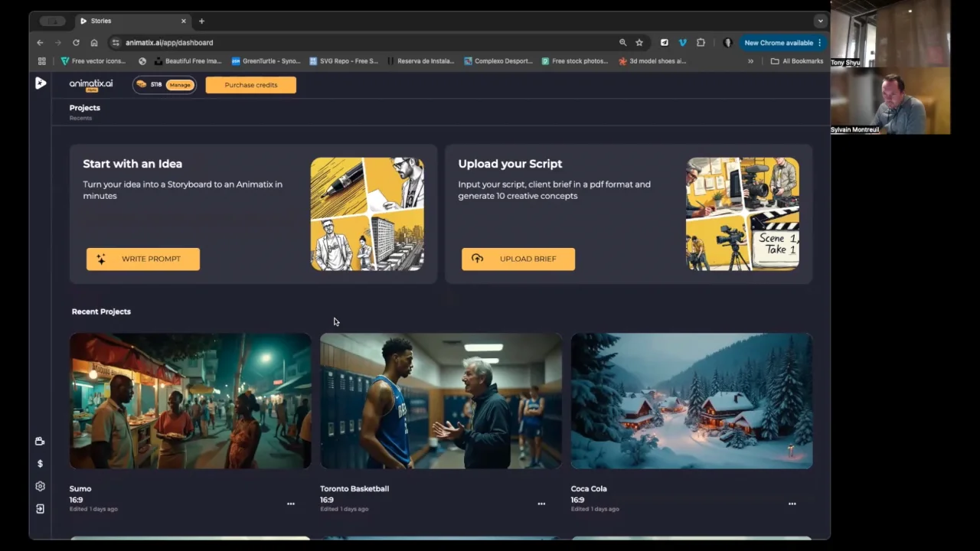The height and width of the screenshot is (551, 980).
Task: Bookmark this page with star icon
Action: click(x=639, y=43)
